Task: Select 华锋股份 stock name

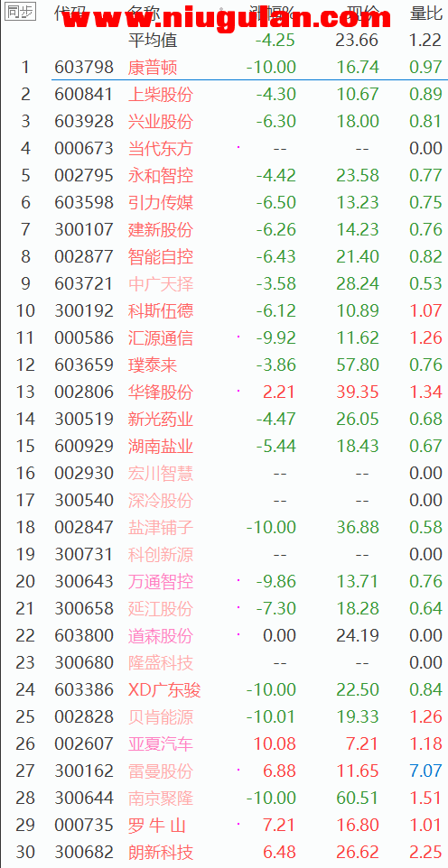Action: (160, 392)
